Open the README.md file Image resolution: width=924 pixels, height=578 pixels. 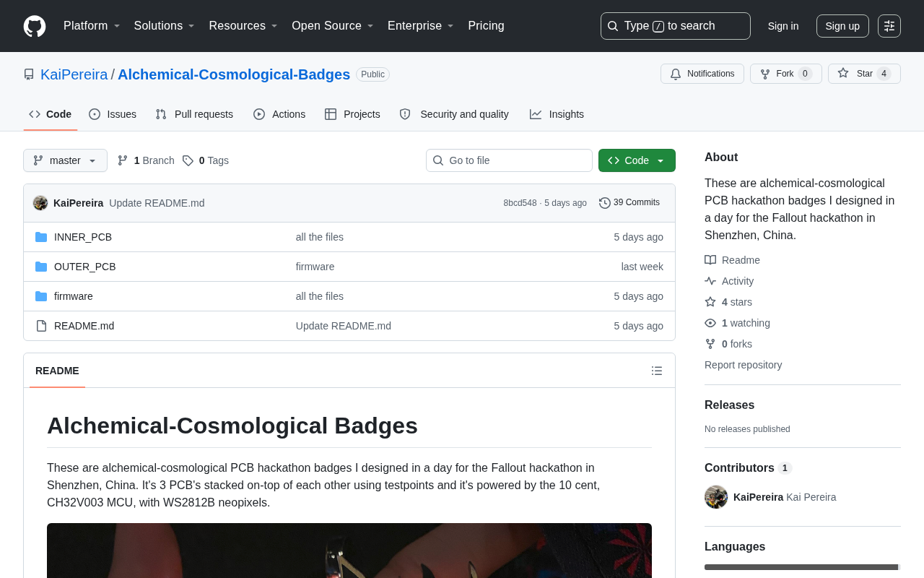point(84,326)
